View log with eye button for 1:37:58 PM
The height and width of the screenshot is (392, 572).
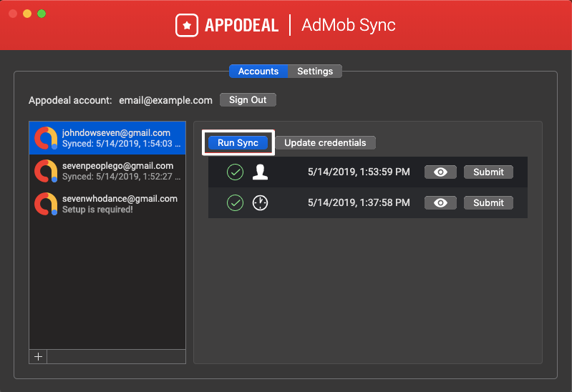(441, 203)
